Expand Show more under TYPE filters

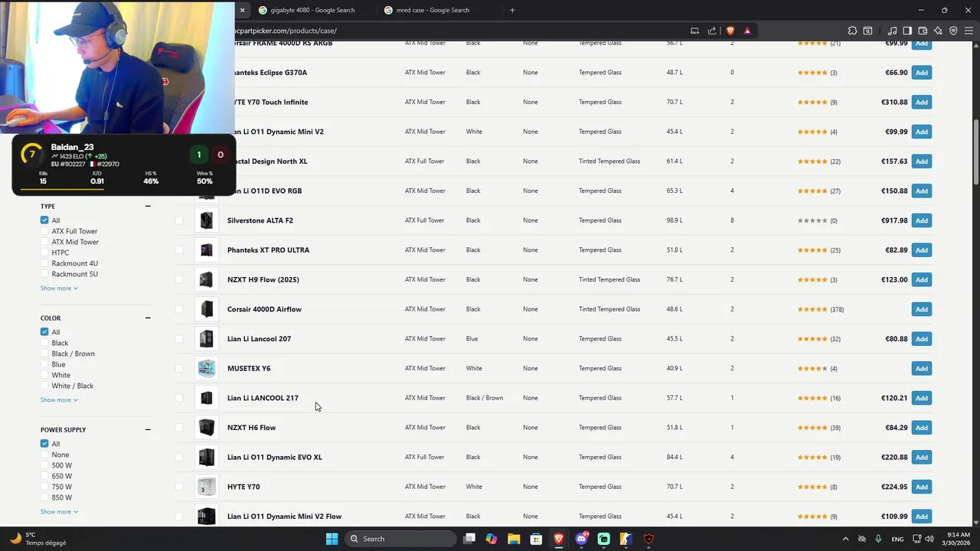click(59, 288)
